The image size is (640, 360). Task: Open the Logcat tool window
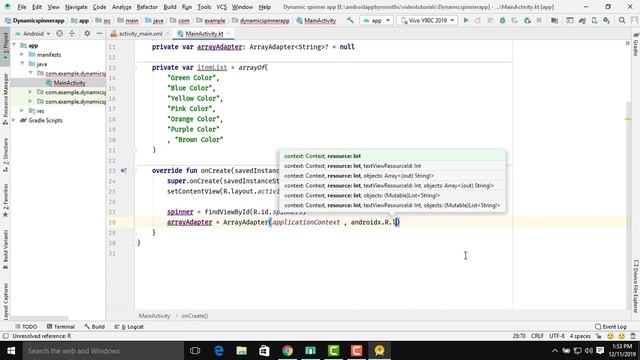129,327
